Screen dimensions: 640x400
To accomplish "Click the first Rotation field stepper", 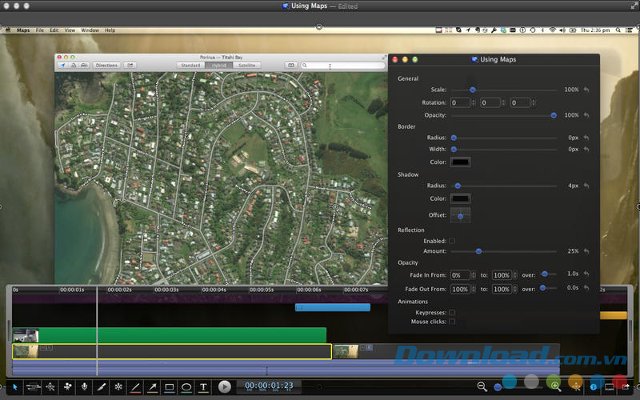I will coord(473,103).
